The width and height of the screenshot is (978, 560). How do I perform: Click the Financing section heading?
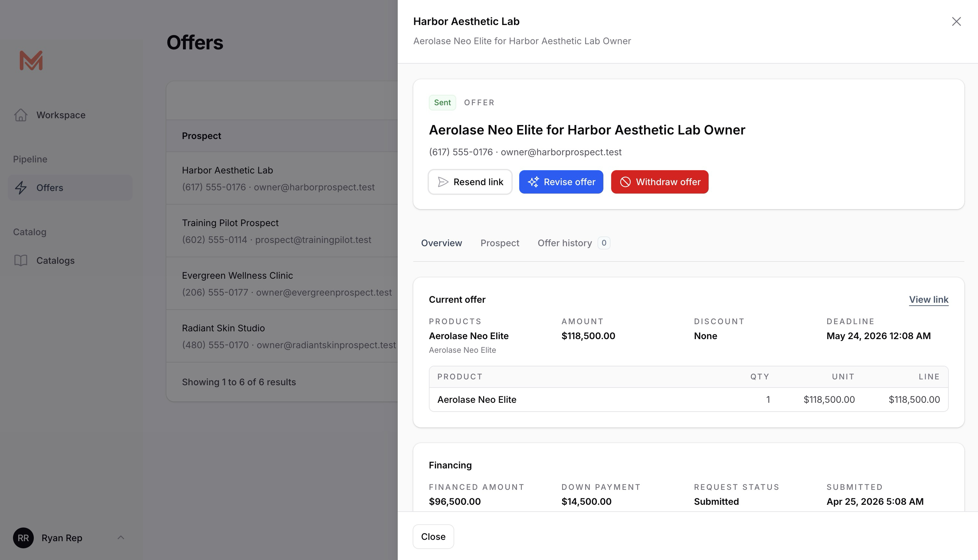[x=450, y=465]
